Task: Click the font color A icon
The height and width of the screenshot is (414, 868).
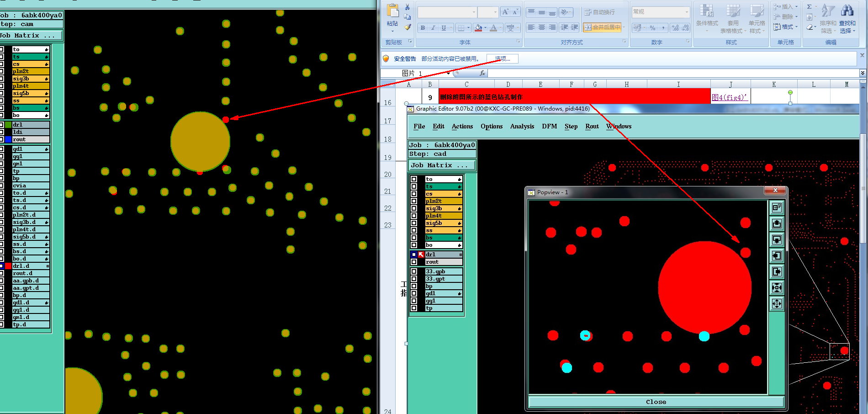Action: coord(493,28)
